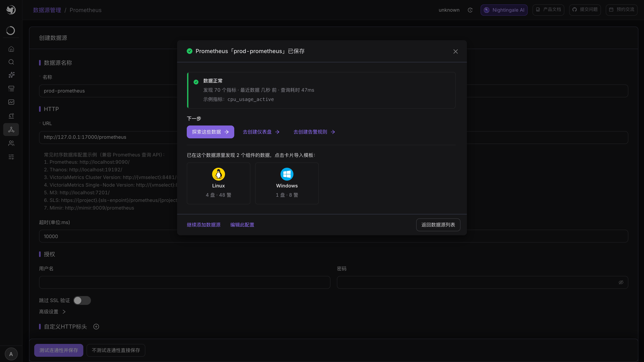
Task: Open the AI sparkle icon in sidebar
Action: click(11, 75)
